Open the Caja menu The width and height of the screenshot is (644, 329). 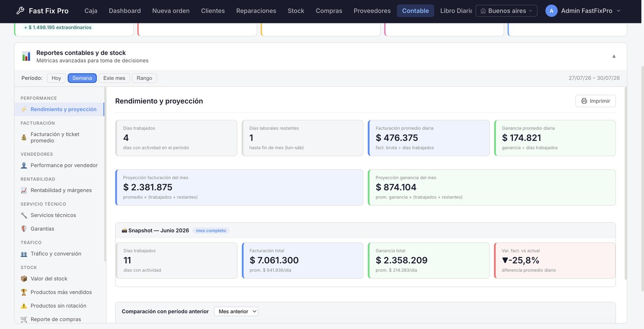[91, 11]
